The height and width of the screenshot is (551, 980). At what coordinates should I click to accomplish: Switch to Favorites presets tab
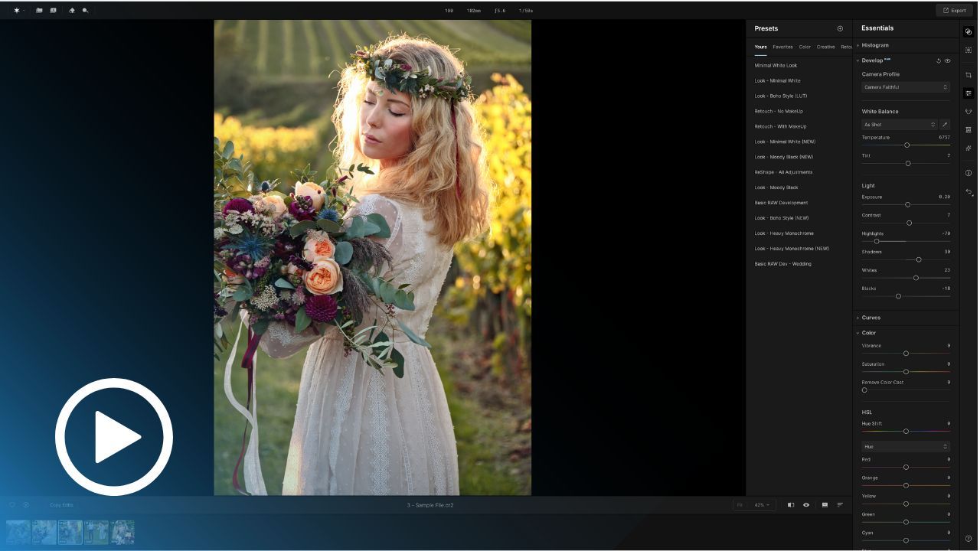click(x=782, y=47)
